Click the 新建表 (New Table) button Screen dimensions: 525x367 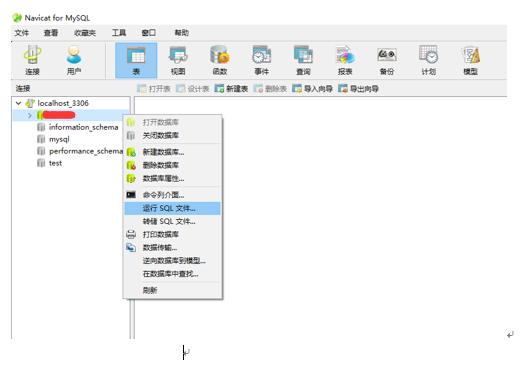click(x=231, y=89)
